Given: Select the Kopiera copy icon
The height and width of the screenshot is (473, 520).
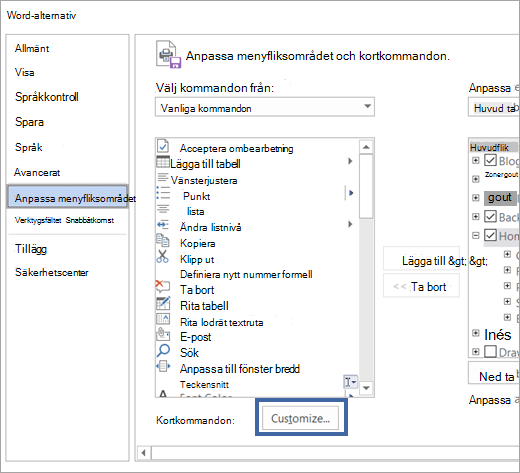Looking at the screenshot, I should (x=163, y=241).
